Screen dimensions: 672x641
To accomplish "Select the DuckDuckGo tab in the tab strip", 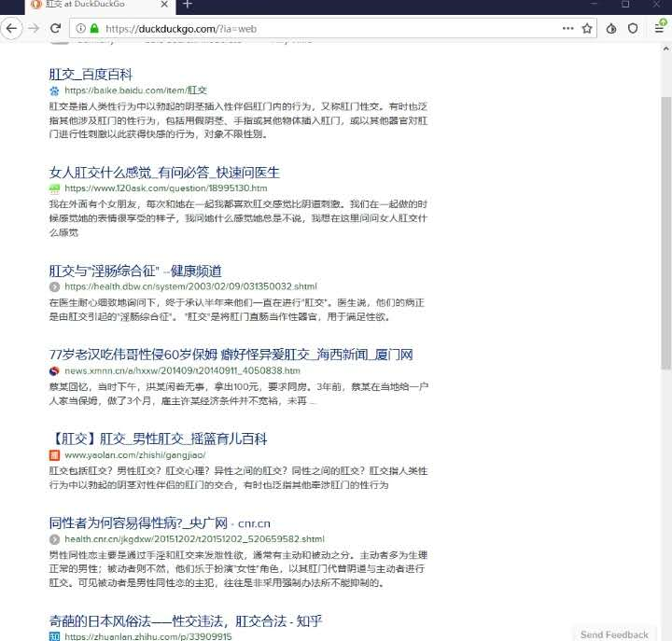I will 100,5.
